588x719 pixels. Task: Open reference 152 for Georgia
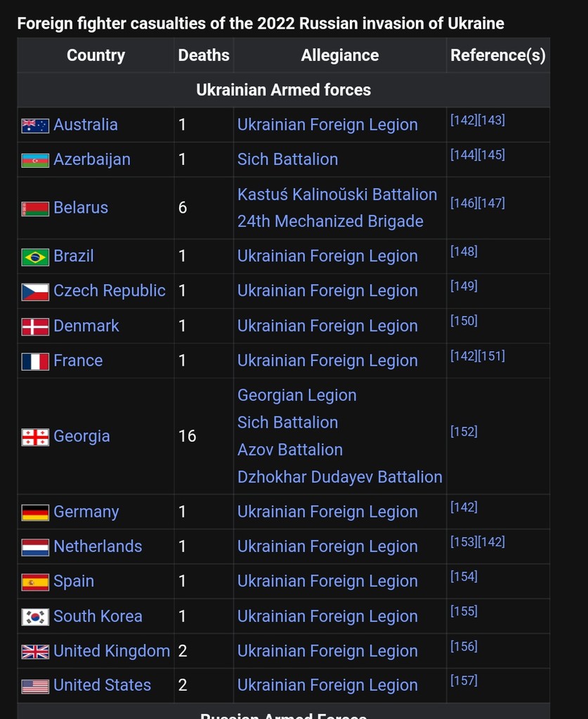click(464, 432)
